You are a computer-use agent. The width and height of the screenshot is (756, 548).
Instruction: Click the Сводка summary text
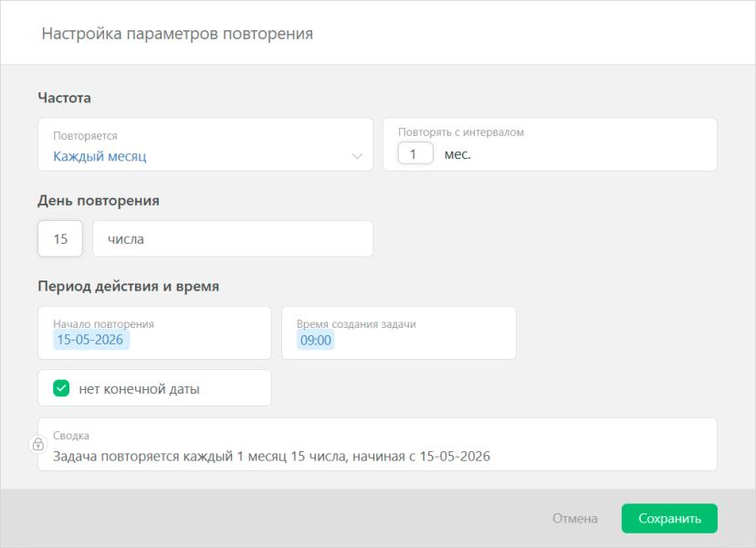pyautogui.click(x=271, y=457)
